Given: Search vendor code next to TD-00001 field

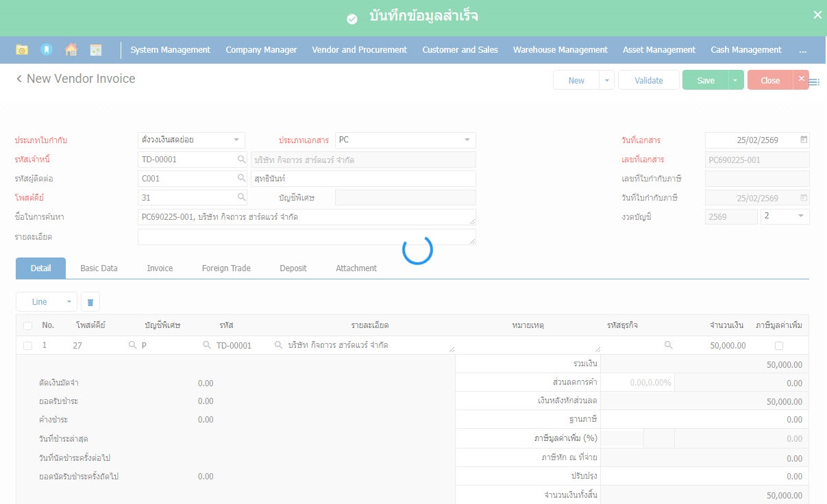Looking at the screenshot, I should [x=241, y=160].
